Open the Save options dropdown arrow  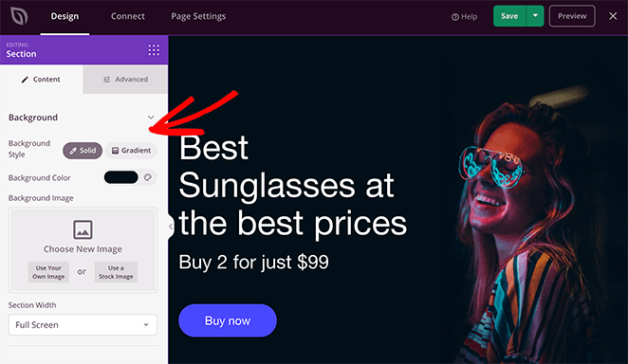coord(535,16)
